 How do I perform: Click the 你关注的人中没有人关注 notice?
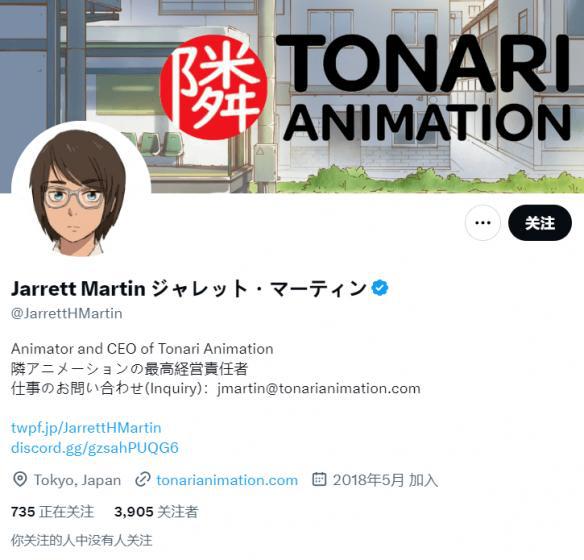(82, 540)
